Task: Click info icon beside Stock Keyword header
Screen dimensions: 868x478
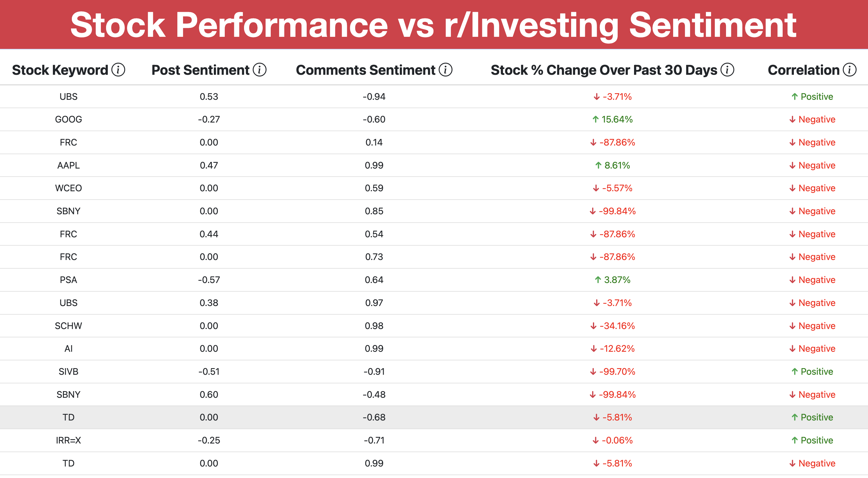Action: 118,70
